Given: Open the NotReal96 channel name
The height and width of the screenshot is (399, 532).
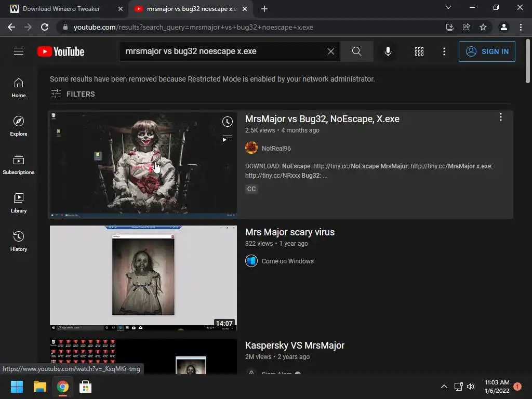Looking at the screenshot, I should 276,148.
